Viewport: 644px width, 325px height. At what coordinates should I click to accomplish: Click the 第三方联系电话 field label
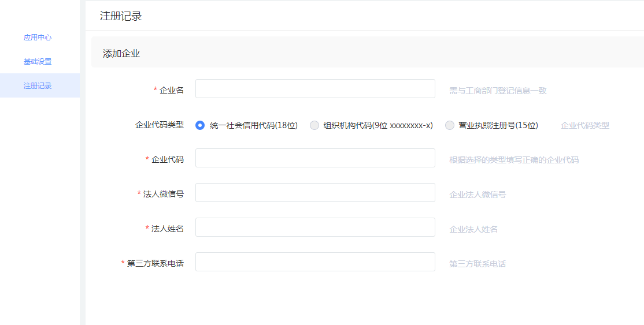coord(155,263)
